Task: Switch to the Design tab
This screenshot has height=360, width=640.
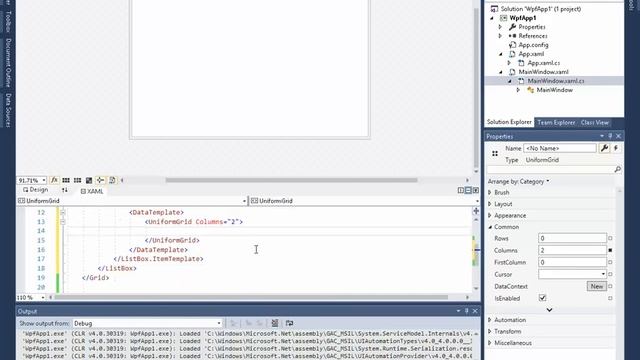Action: coord(36,190)
